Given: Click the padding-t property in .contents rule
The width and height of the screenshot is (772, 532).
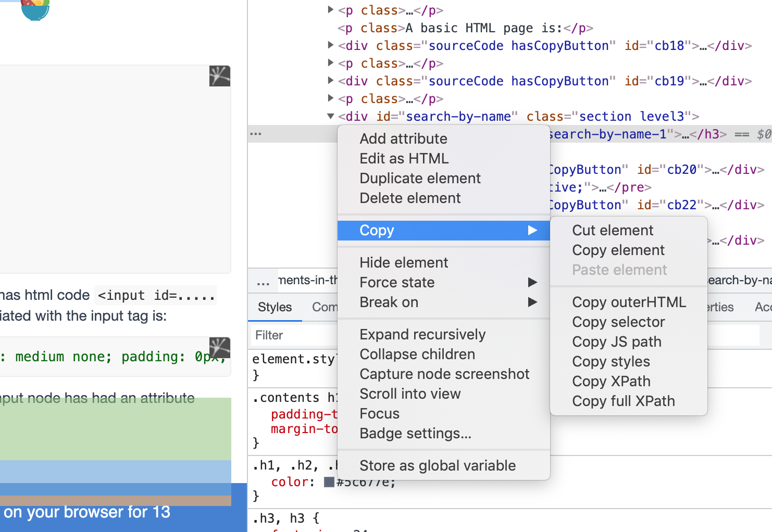Looking at the screenshot, I should tap(304, 414).
